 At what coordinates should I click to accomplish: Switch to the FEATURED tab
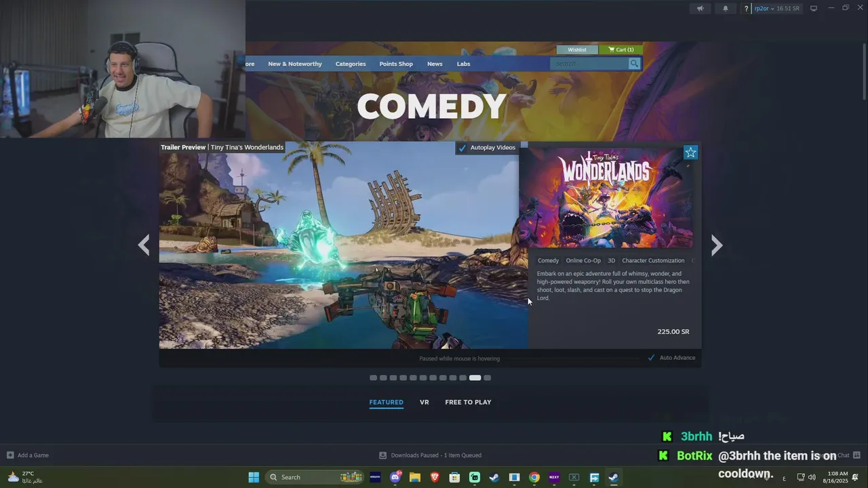coord(386,402)
